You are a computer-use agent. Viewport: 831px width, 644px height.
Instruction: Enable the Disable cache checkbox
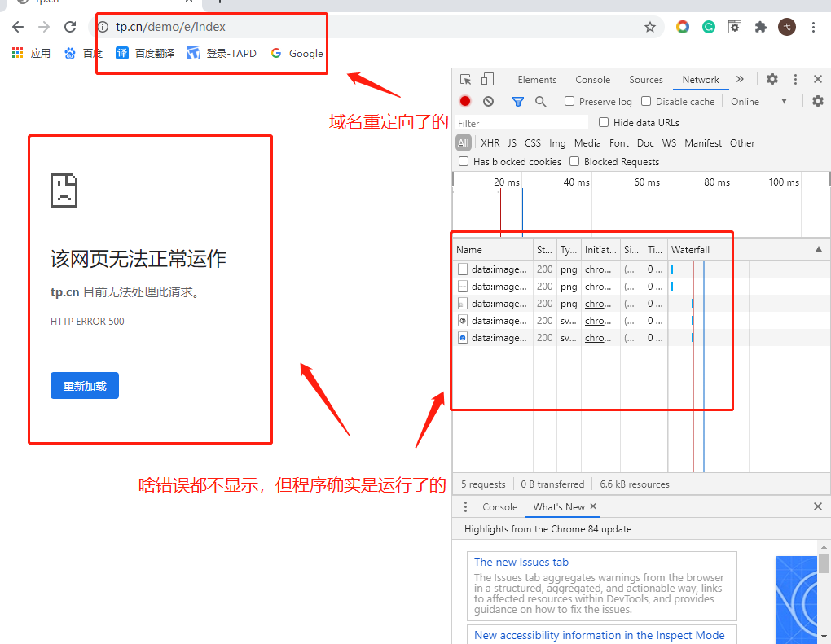(x=648, y=101)
